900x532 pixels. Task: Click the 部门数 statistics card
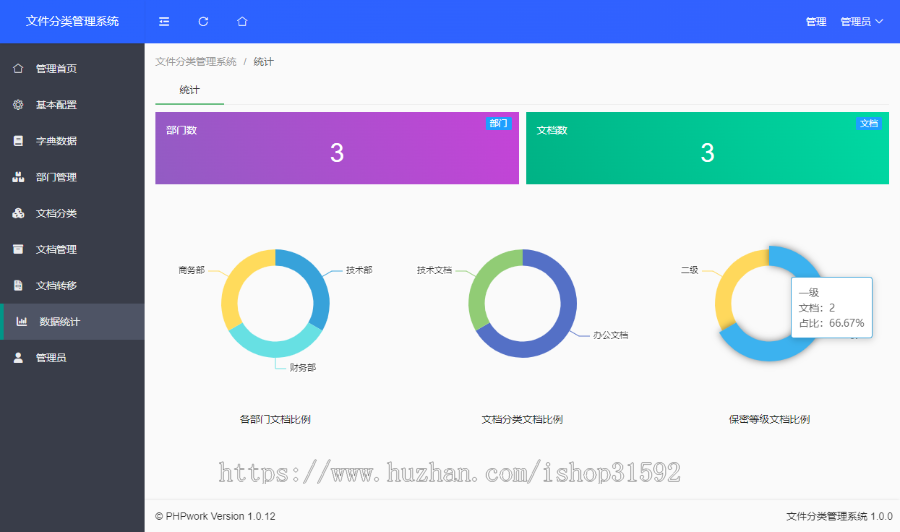tap(337, 148)
